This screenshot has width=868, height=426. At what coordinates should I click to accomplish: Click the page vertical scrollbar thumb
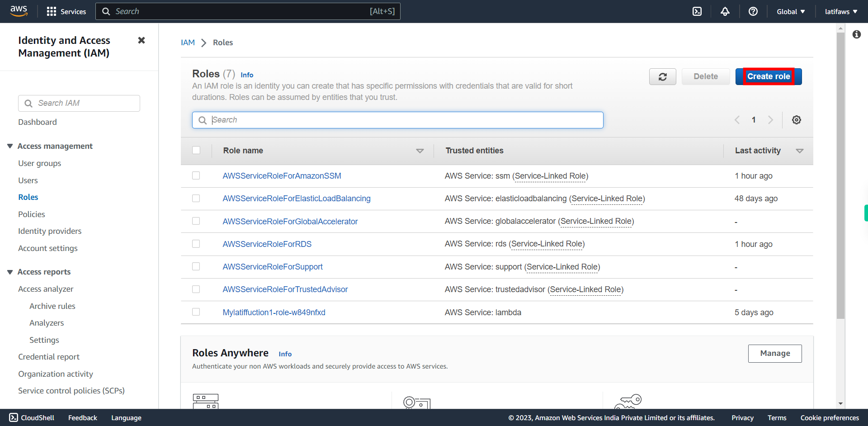pyautogui.click(x=840, y=175)
